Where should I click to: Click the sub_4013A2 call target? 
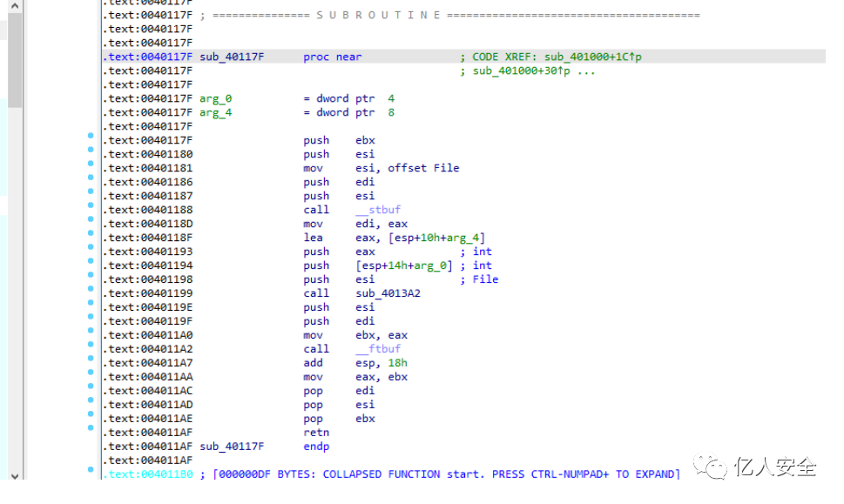(388, 293)
